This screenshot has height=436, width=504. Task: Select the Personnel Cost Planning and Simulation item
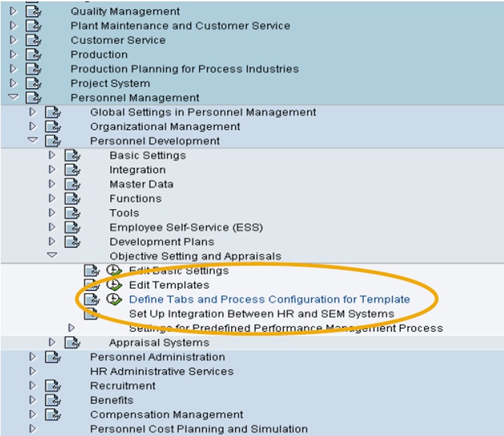(x=198, y=429)
